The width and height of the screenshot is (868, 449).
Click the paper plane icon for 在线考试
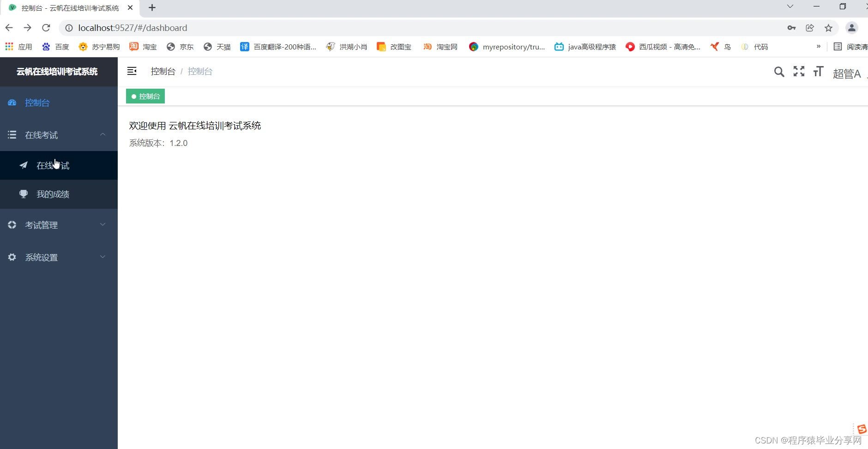tap(24, 165)
